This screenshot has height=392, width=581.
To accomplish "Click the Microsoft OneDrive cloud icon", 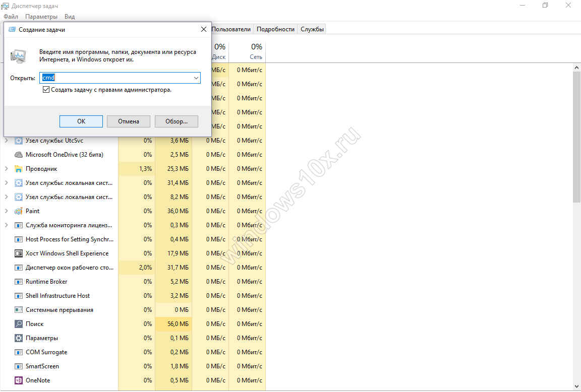I will 19,155.
